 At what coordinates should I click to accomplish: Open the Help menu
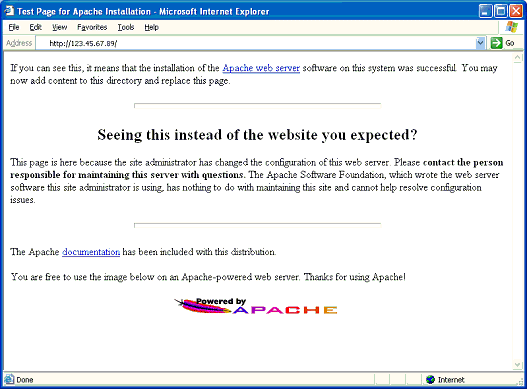[x=151, y=27]
